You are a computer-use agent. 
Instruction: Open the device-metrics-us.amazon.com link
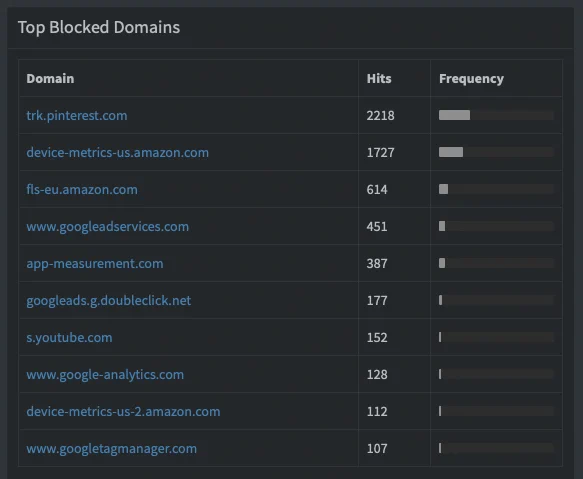[x=117, y=152]
